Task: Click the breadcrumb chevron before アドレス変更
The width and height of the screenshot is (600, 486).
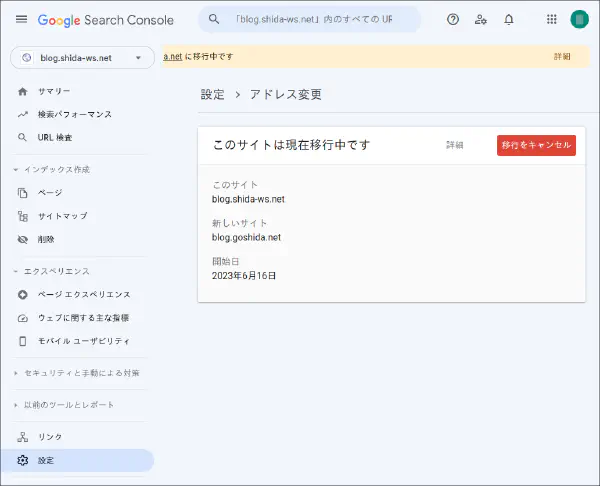Action: [x=238, y=95]
